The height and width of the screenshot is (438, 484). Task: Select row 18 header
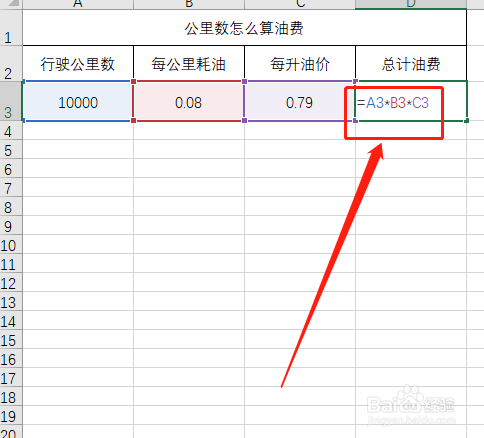tap(11, 396)
